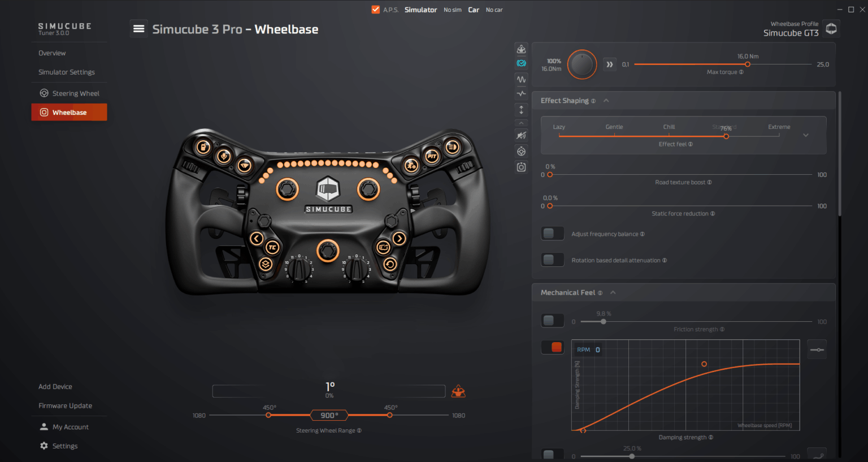This screenshot has height=462, width=868.
Task: Click Firmware Update link
Action: point(65,406)
